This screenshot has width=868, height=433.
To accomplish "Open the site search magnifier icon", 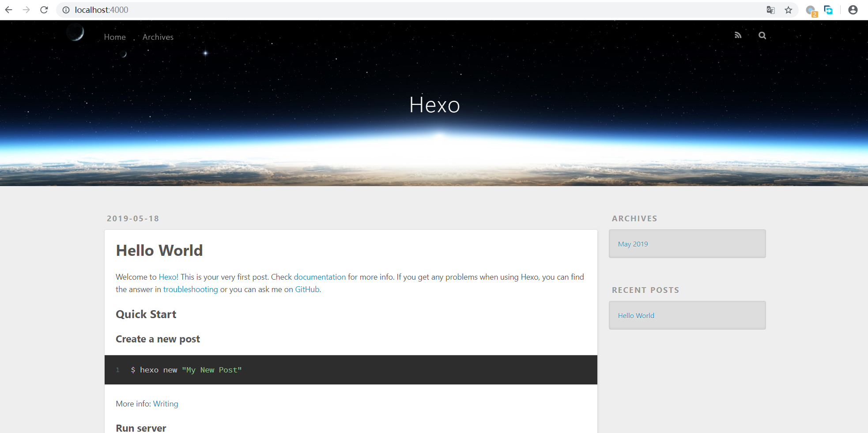I will pyautogui.click(x=762, y=35).
